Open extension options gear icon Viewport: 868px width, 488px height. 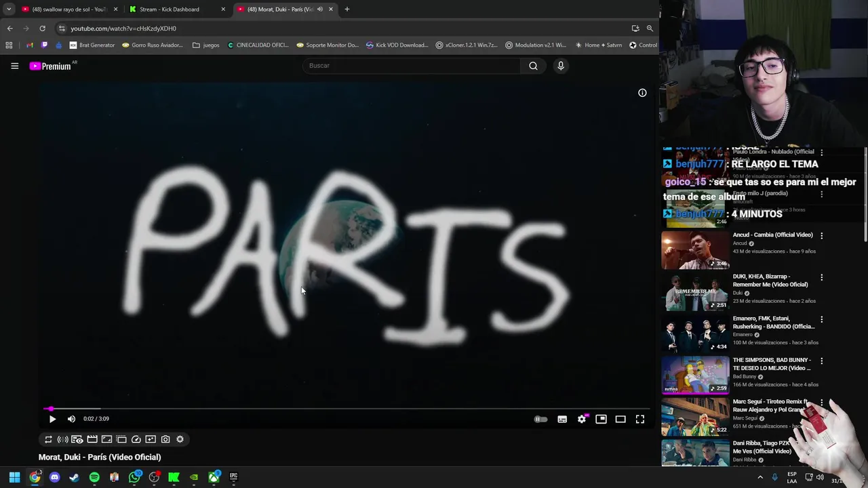(180, 439)
